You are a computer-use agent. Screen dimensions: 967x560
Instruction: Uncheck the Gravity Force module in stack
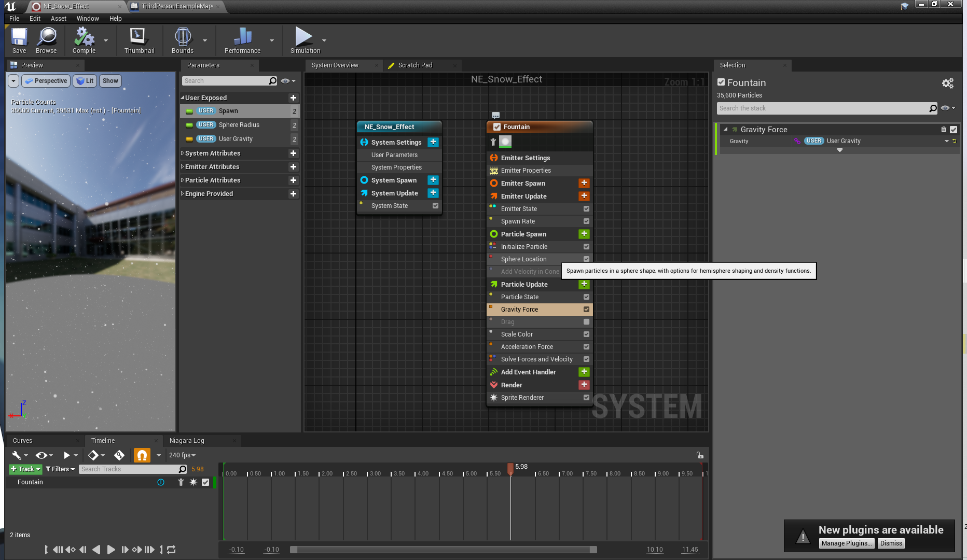point(586,310)
